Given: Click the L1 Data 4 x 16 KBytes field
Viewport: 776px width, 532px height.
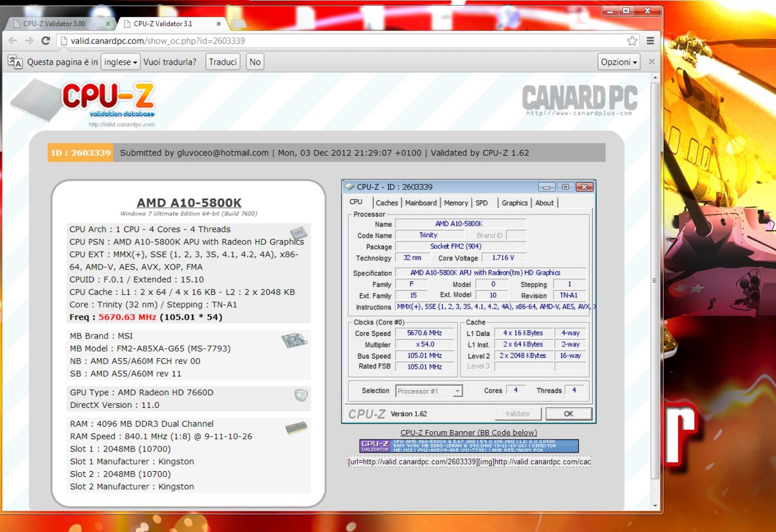Looking at the screenshot, I should pos(523,333).
